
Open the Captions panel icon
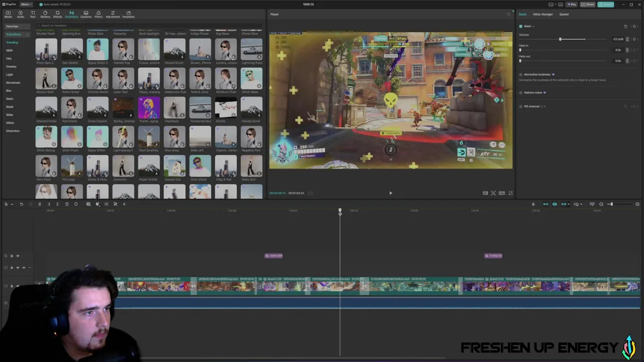point(86,14)
